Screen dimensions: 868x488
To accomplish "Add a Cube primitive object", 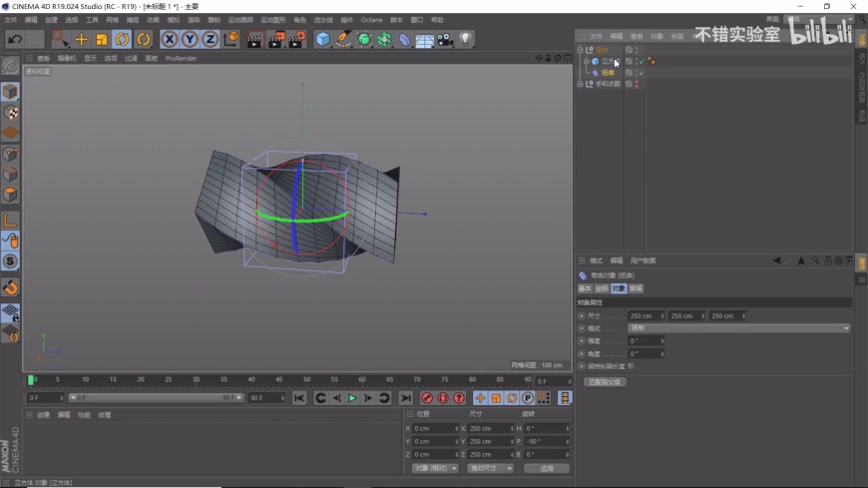I will (323, 39).
